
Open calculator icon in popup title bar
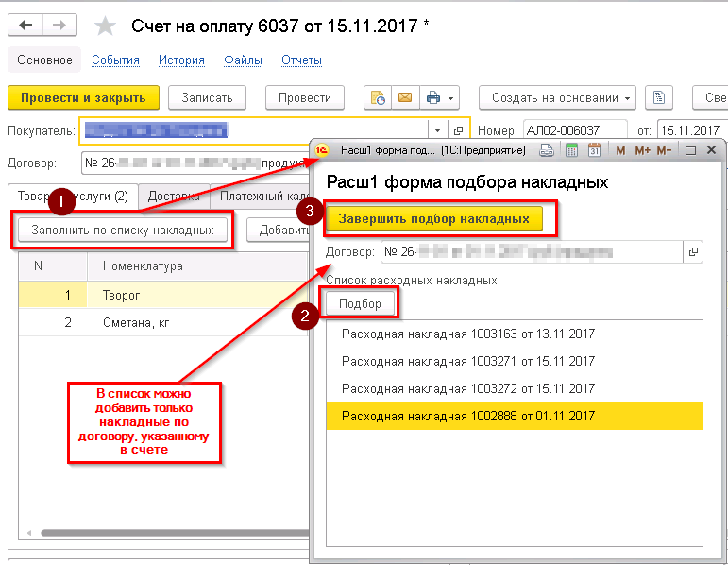coord(570,150)
